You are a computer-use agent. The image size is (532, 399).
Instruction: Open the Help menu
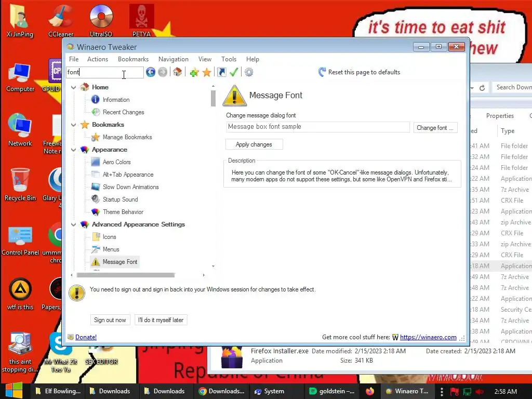(252, 59)
